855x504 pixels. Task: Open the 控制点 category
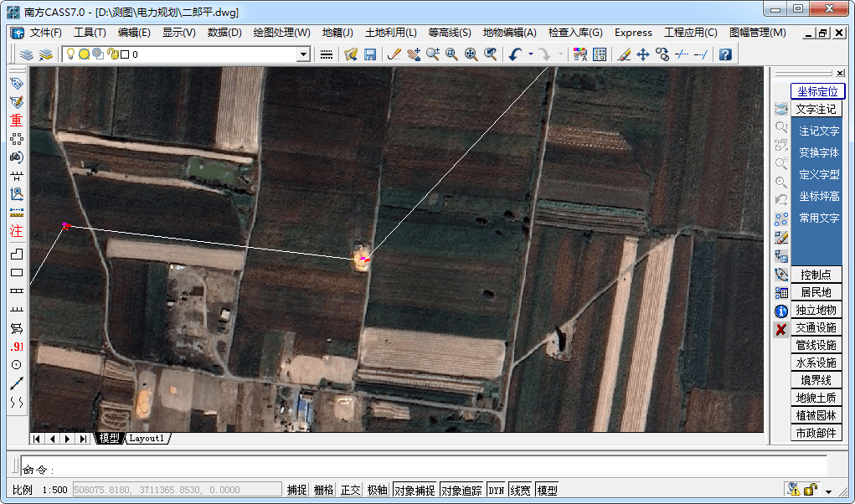pos(816,275)
